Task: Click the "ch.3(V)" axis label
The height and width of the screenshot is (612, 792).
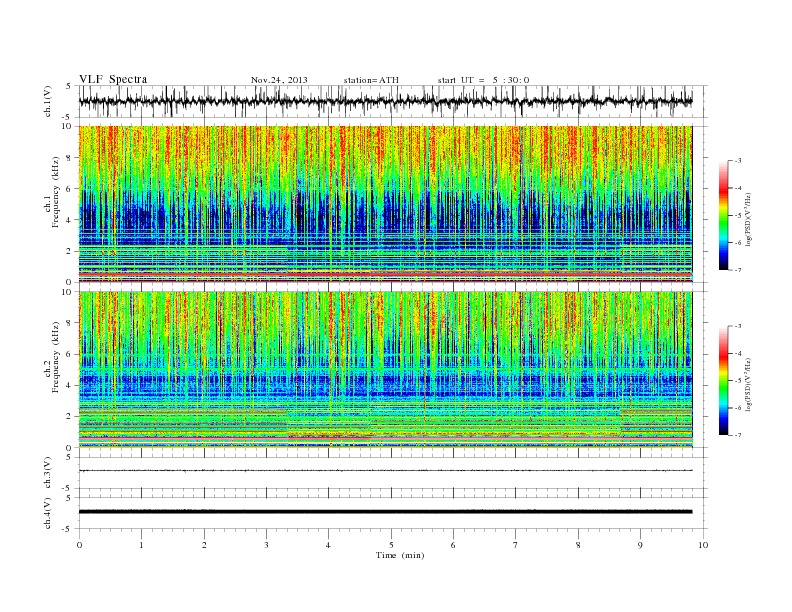Action: pyautogui.click(x=48, y=473)
